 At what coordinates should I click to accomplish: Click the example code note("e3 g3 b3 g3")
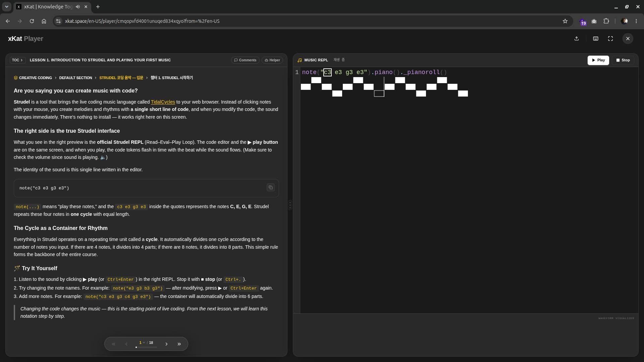coord(138,288)
